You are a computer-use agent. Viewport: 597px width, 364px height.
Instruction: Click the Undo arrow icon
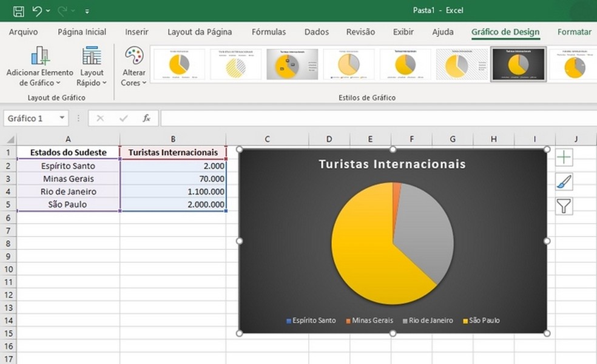tap(37, 11)
